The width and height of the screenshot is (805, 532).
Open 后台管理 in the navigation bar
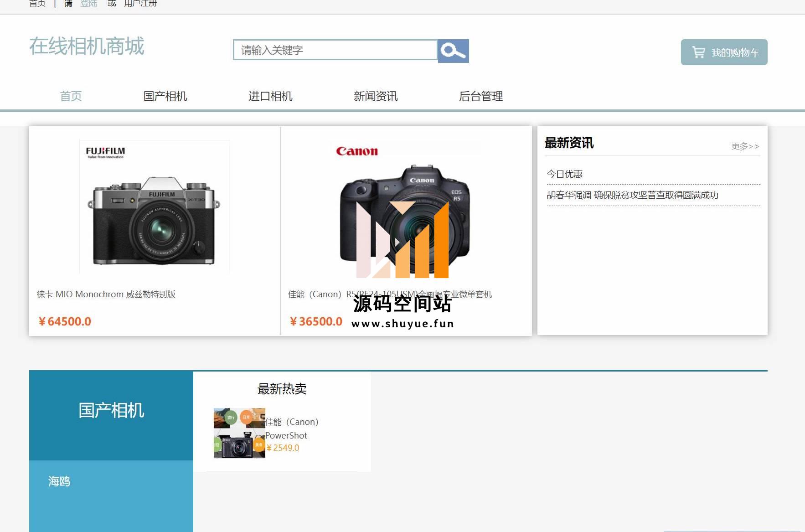coord(481,96)
